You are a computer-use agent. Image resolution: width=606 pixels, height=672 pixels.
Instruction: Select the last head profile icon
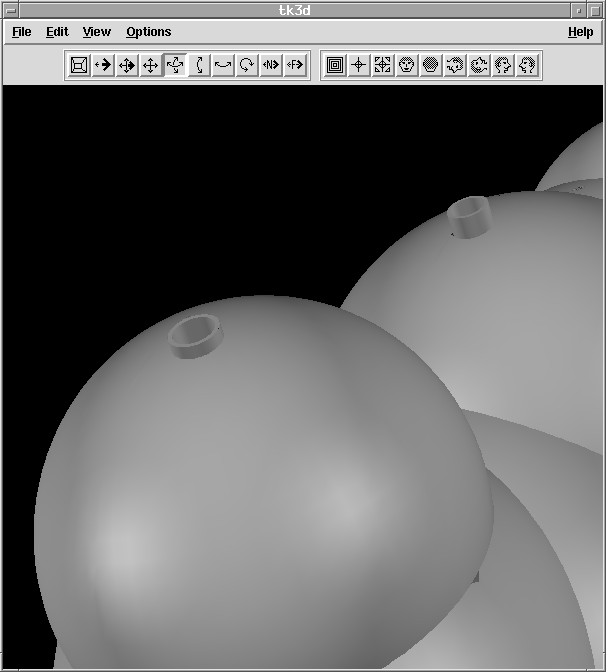(527, 65)
